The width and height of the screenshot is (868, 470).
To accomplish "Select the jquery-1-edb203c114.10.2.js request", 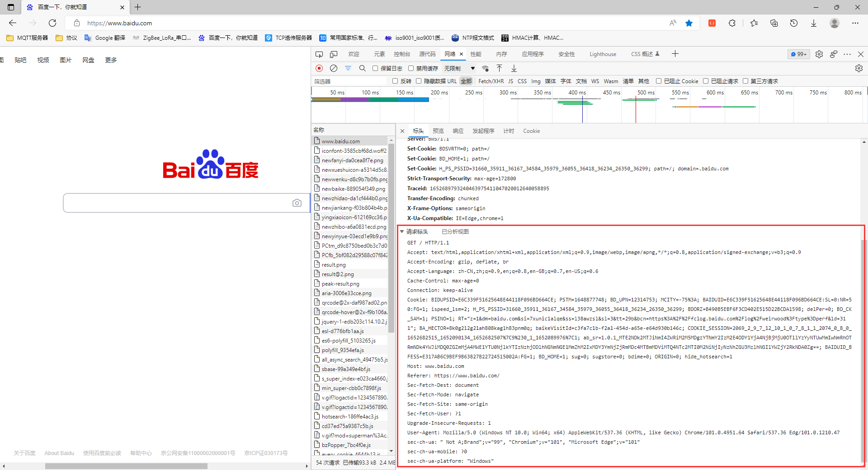I will (x=354, y=322).
